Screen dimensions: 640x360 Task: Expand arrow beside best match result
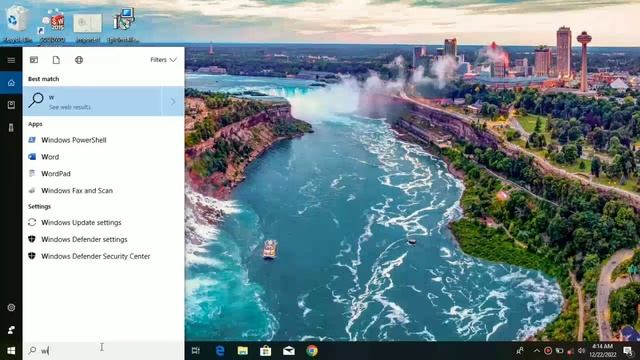click(x=173, y=101)
